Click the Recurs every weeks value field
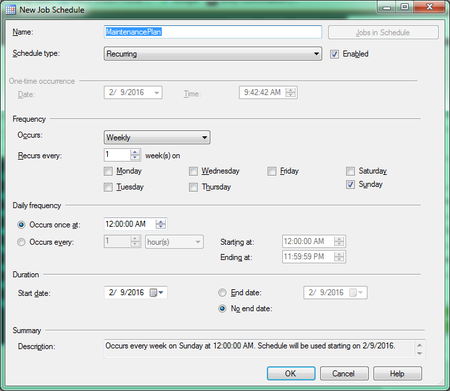Screen dimensions: 450x391 tap(117, 155)
